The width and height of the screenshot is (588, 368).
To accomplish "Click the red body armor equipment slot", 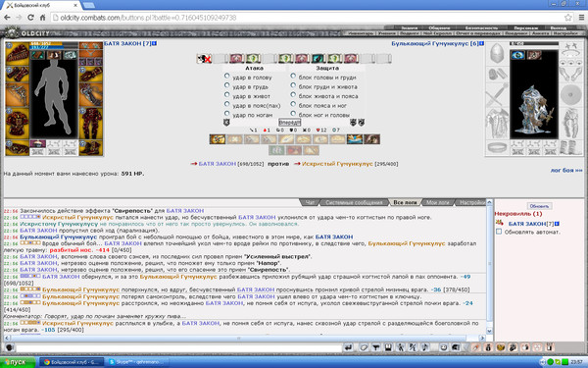I will (17, 124).
